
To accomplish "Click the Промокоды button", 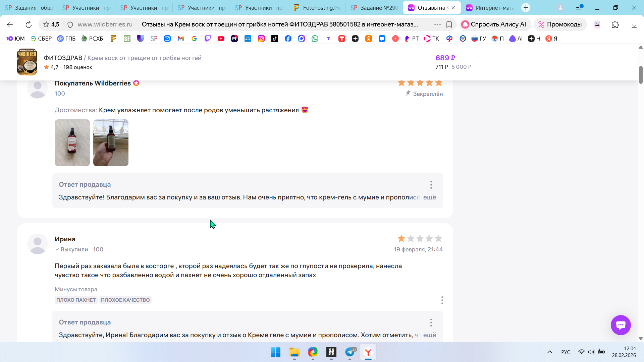I will (x=560, y=24).
